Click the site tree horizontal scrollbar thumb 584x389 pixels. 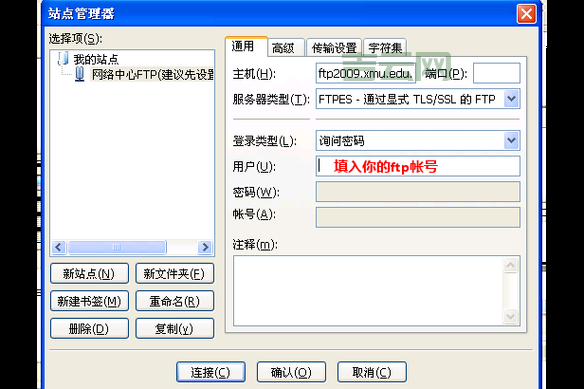coord(117,247)
